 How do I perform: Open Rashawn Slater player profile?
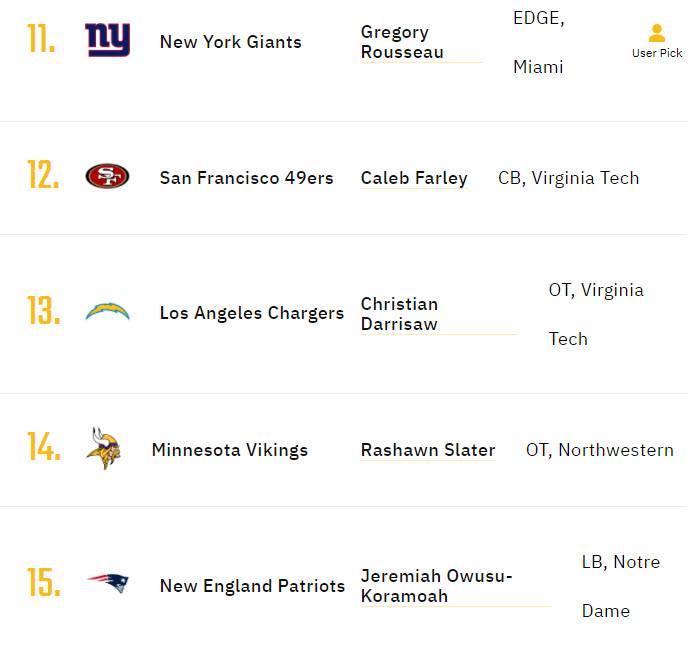[428, 450]
